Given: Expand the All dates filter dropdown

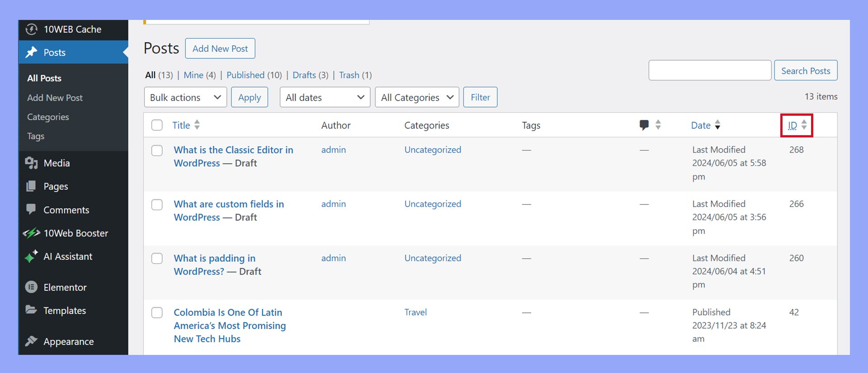Looking at the screenshot, I should [325, 97].
